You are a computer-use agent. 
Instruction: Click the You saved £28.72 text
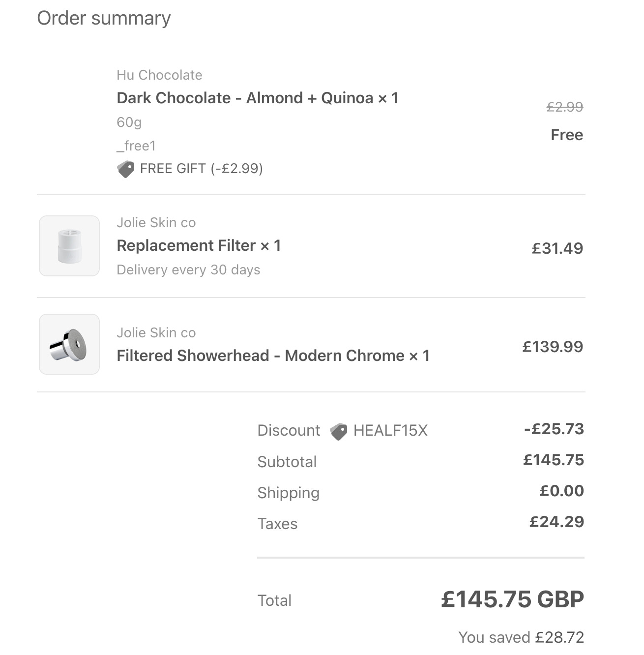point(521,637)
